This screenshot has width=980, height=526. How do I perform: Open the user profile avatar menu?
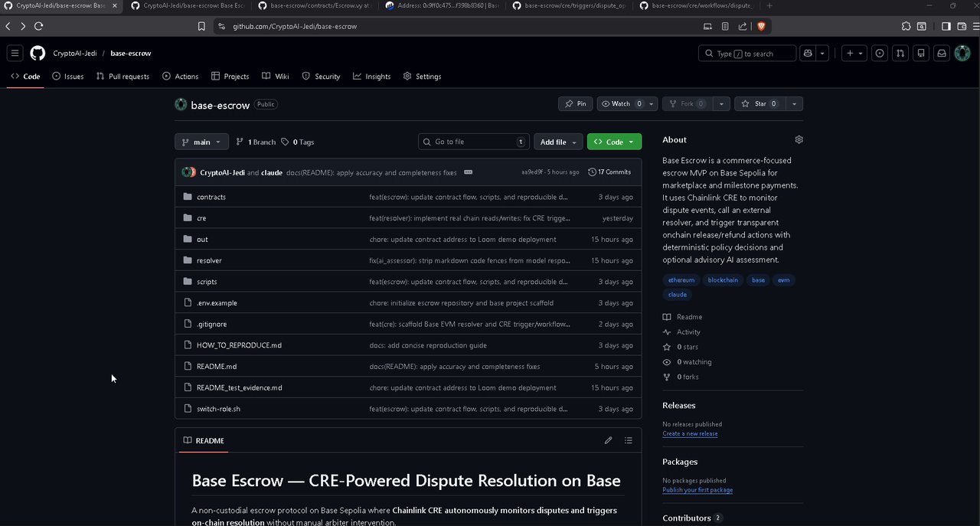962,54
